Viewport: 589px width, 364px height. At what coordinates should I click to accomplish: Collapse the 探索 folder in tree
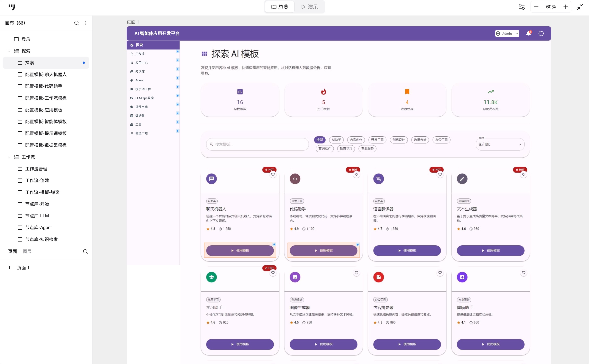coord(9,51)
